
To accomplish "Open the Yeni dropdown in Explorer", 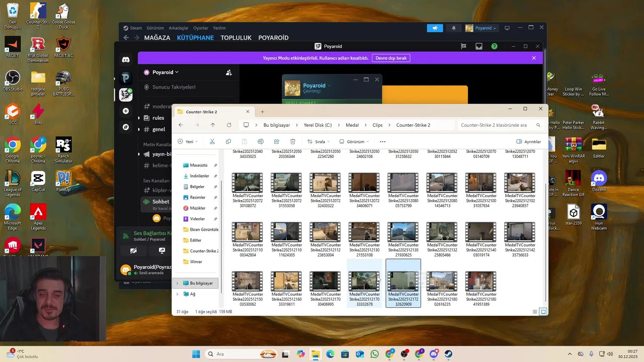I will point(188,142).
